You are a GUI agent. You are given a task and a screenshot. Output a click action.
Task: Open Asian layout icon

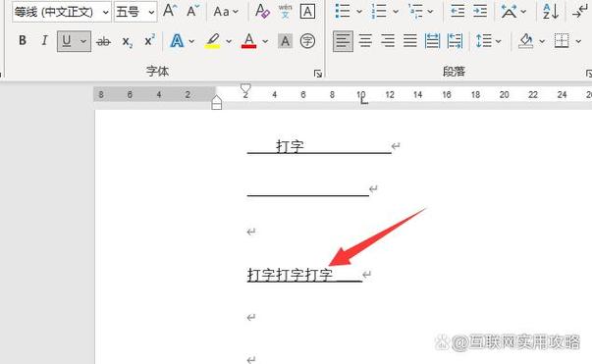509,12
